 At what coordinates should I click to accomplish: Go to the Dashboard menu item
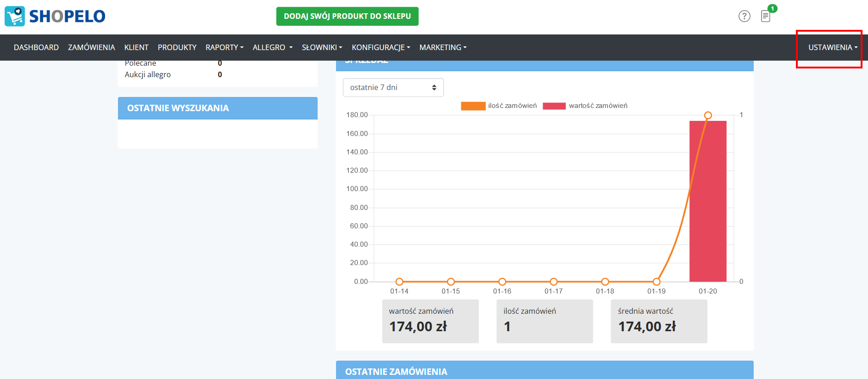(x=36, y=47)
